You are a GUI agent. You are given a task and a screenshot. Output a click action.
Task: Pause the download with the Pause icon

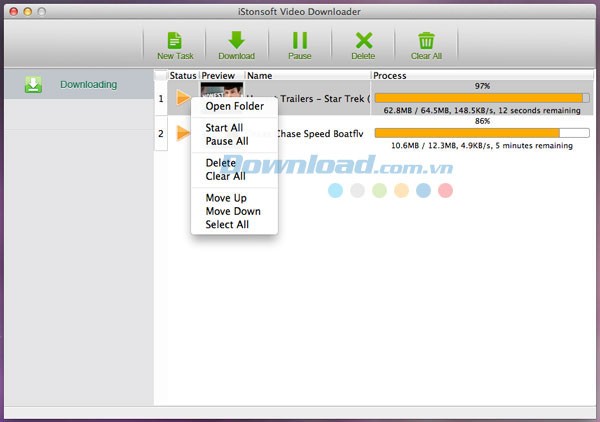click(300, 46)
